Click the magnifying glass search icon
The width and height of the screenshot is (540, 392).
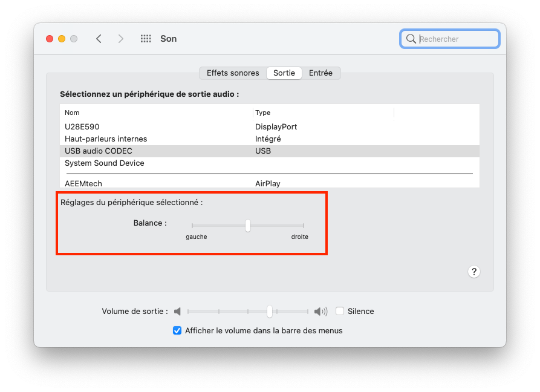click(x=411, y=39)
